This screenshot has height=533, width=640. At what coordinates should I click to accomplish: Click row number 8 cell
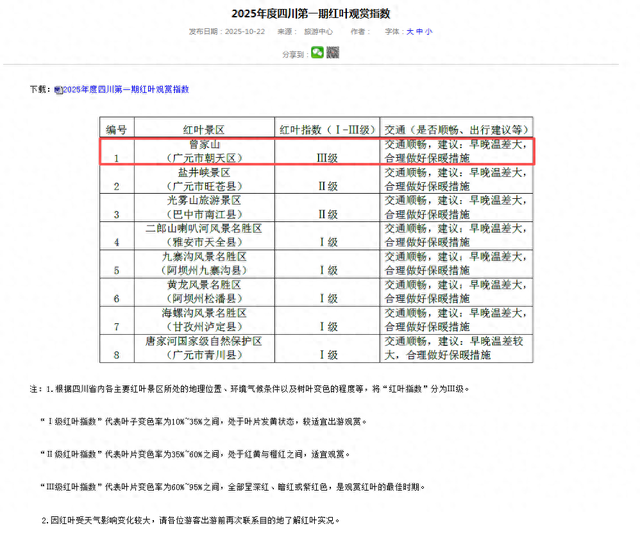(117, 348)
